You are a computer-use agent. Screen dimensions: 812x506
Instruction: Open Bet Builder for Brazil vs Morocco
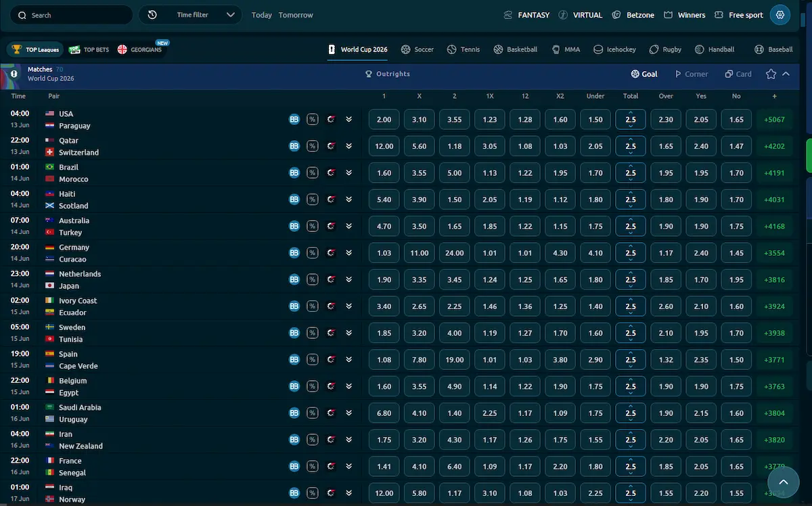click(x=294, y=172)
